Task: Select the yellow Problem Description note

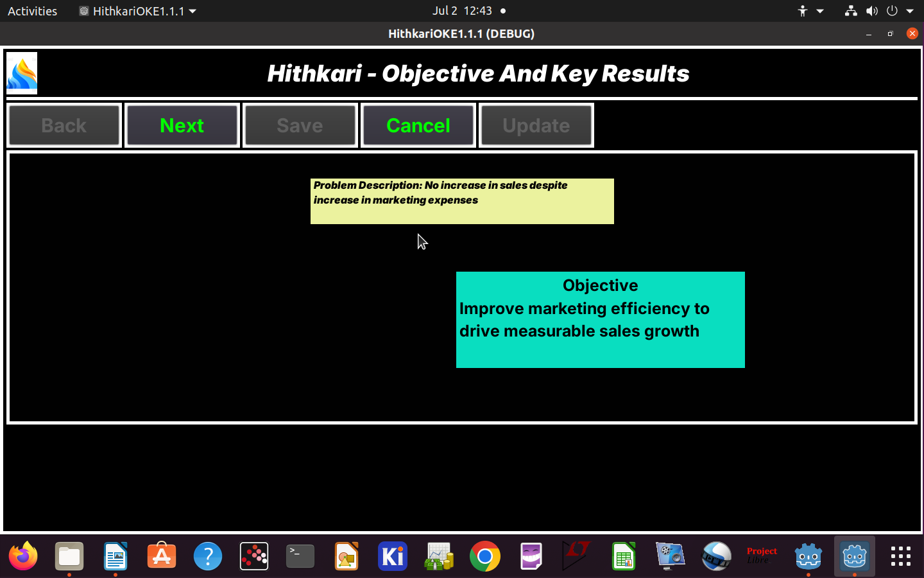Action: [x=462, y=201]
